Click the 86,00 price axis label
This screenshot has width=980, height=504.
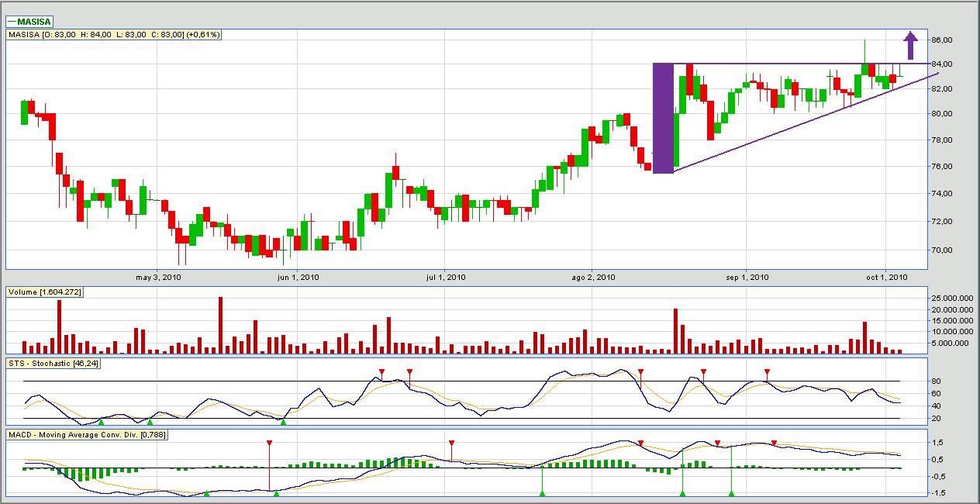click(941, 40)
